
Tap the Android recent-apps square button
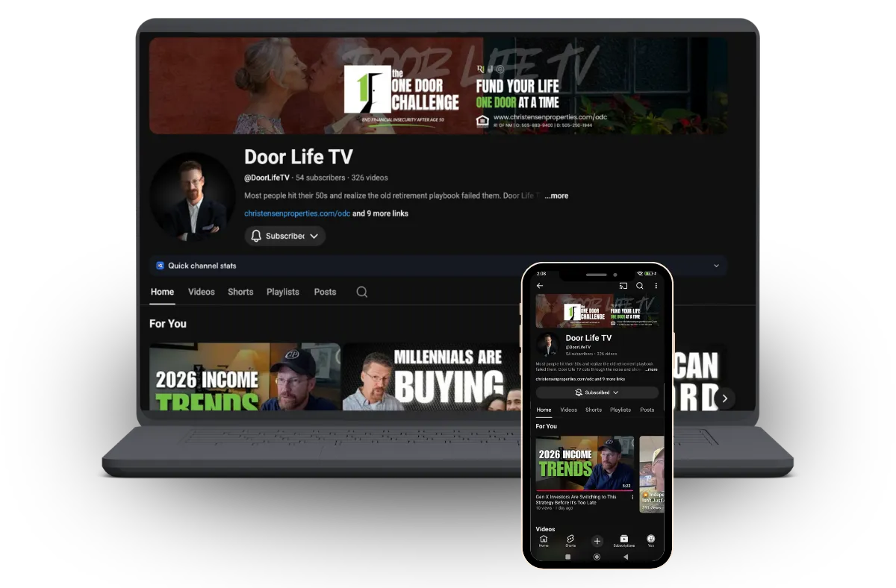point(568,557)
